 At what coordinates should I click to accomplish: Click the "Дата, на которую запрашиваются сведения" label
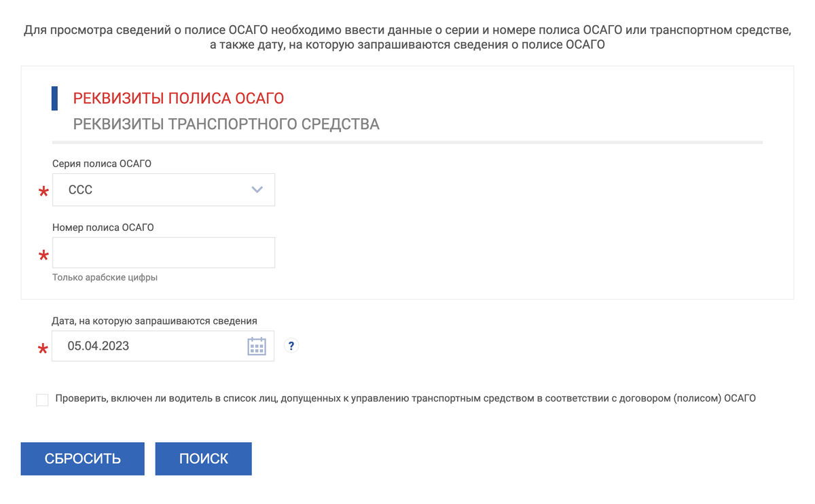(155, 321)
